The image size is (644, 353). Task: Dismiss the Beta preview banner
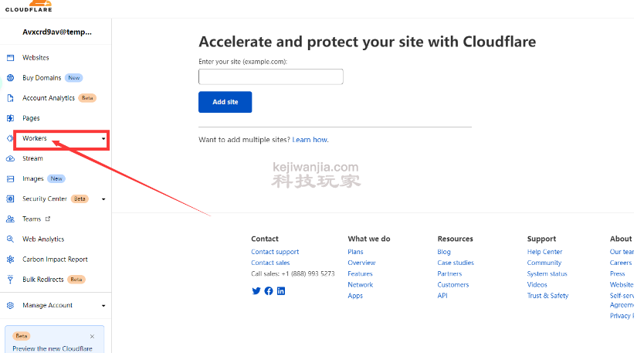(x=92, y=336)
